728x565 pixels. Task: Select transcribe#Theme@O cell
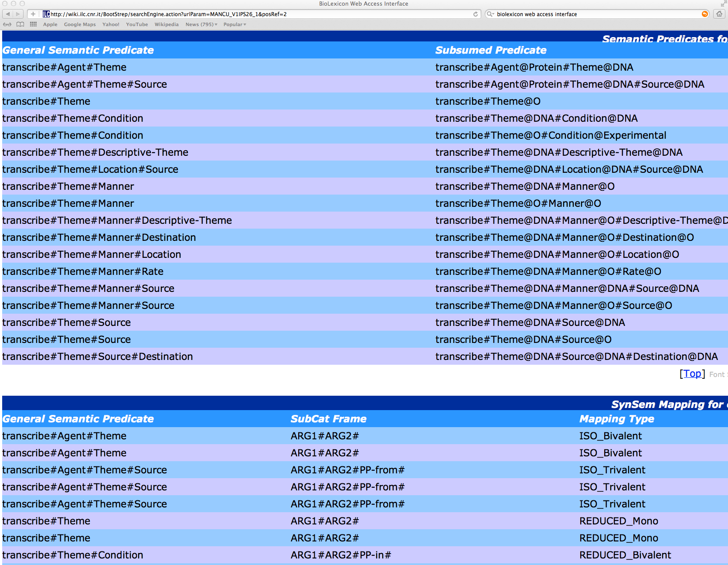(488, 101)
